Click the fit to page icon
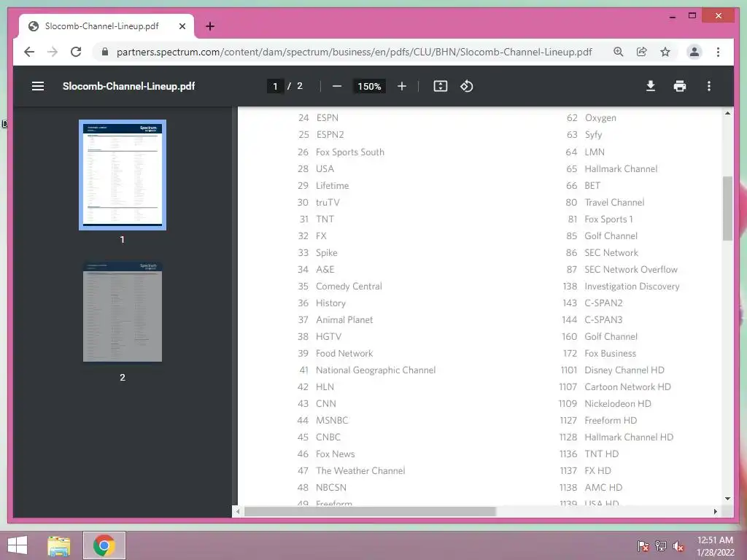The height and width of the screenshot is (560, 747). click(440, 86)
